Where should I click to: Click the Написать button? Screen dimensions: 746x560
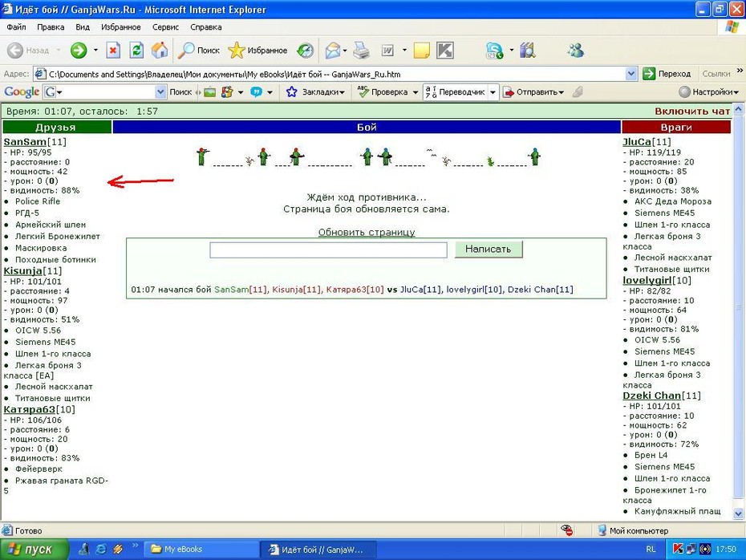489,249
